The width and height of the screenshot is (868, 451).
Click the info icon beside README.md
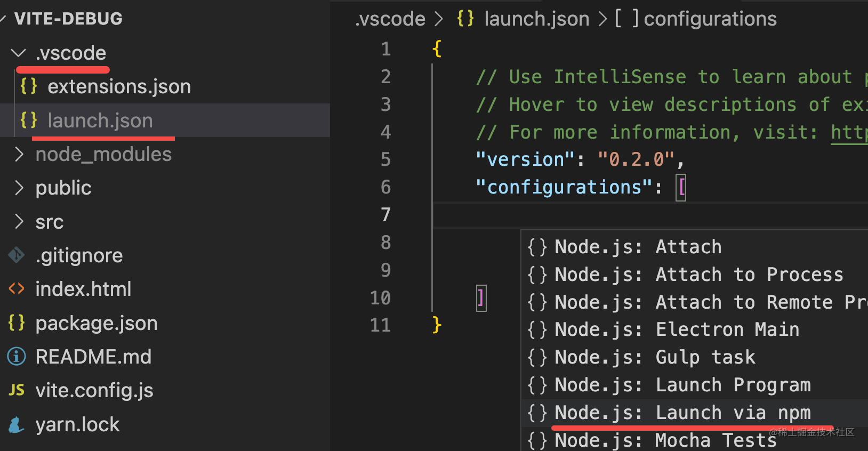[x=17, y=357]
